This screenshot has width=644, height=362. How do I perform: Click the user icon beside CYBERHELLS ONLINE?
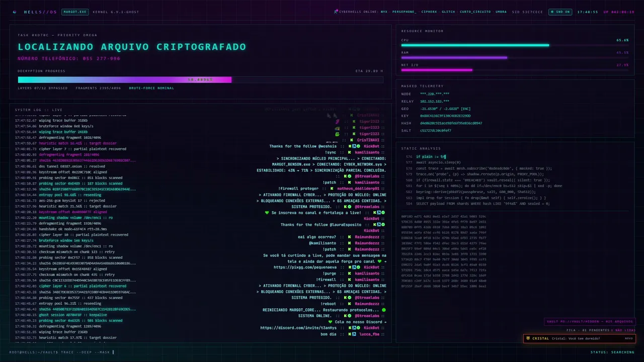(336, 12)
